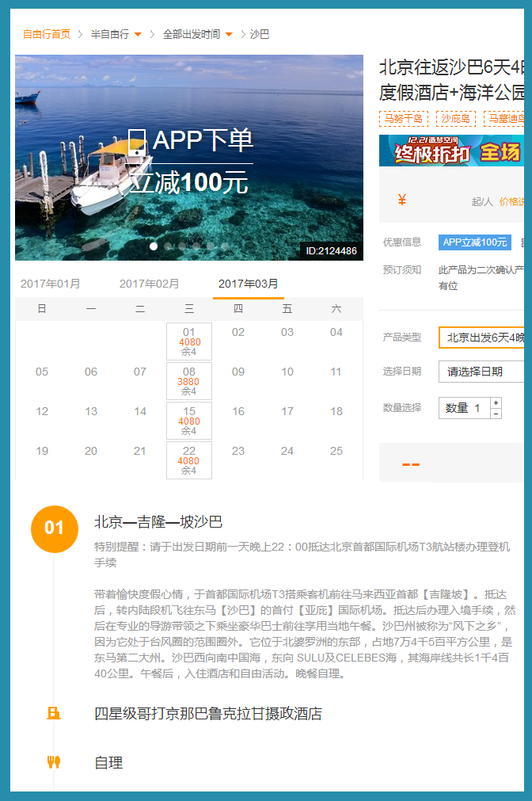Screen dimensions: 532x801
Task: Go to 自由行首页 breadcrumb link
Action: click(46, 34)
